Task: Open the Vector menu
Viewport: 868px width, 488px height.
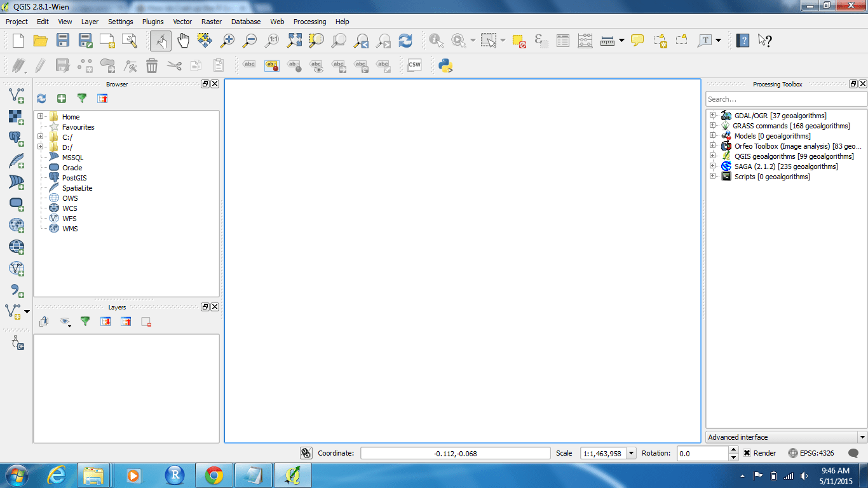Action: click(182, 21)
